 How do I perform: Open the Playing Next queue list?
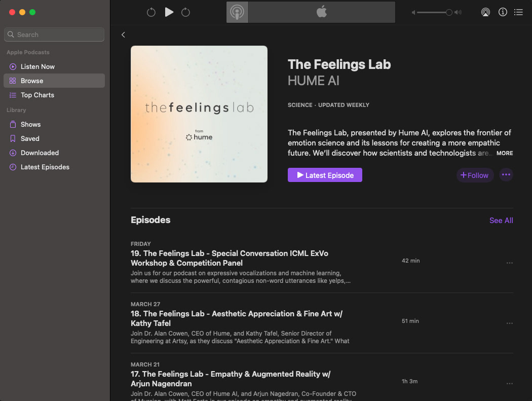[x=518, y=12]
